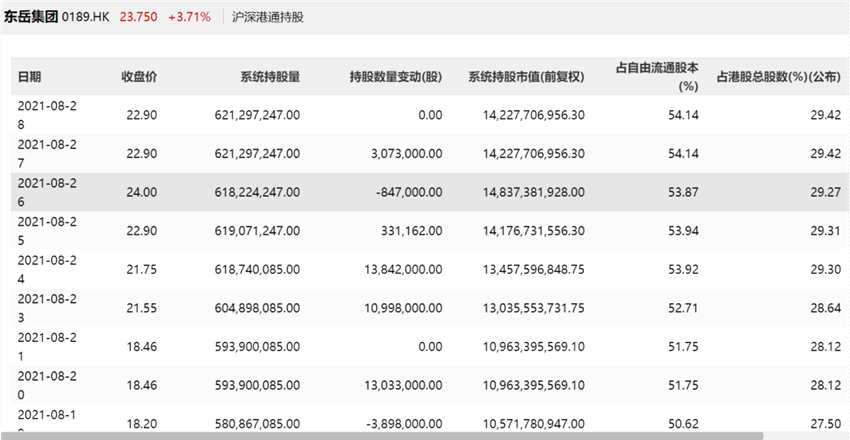Click the 13,842,000.00 holding change value

(x=401, y=270)
